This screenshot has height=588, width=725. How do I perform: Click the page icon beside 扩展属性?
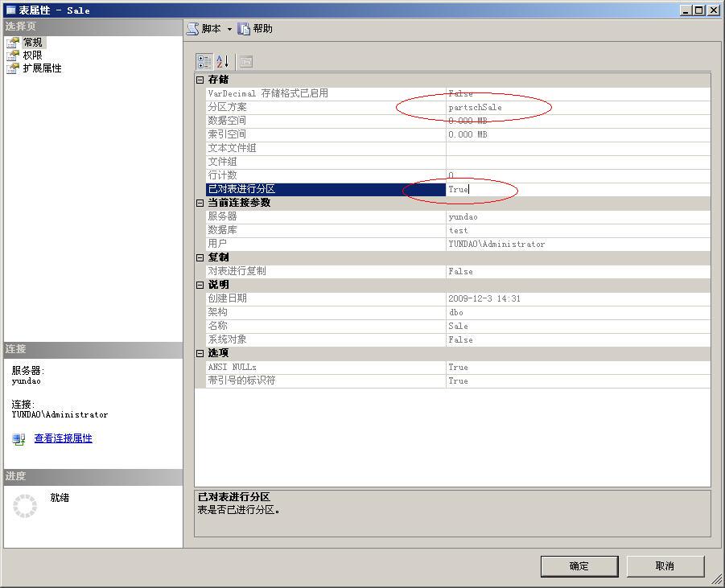11,68
